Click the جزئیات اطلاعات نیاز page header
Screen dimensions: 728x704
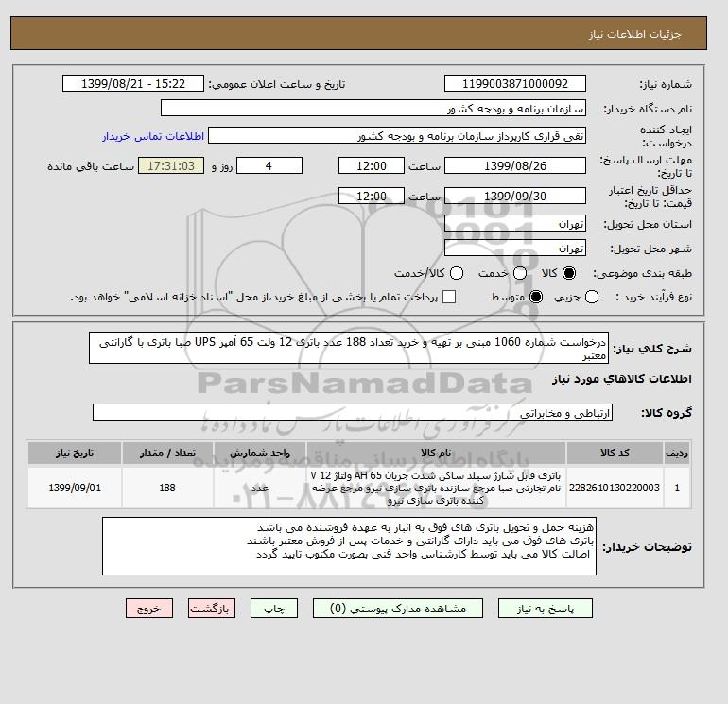pos(634,34)
